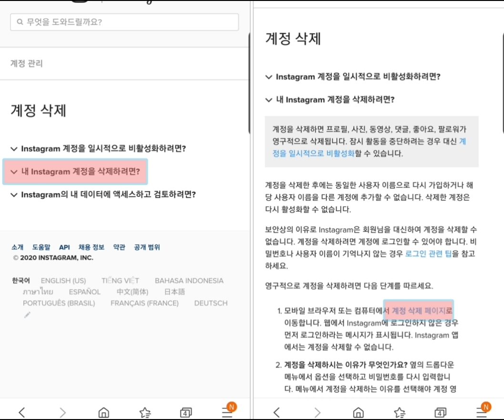Click the search magnifier icon in help search

(x=20, y=22)
